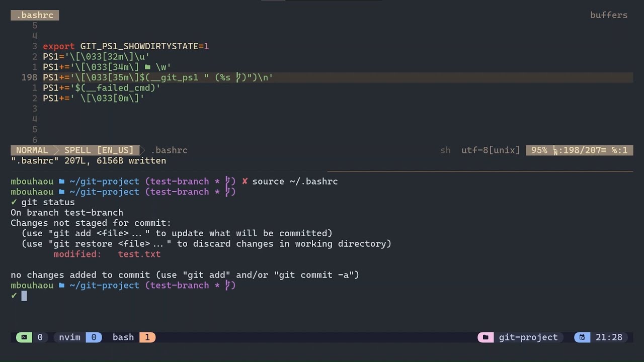Place cursor on PS1='\[\033[32m\]\u' line

[x=96, y=57]
